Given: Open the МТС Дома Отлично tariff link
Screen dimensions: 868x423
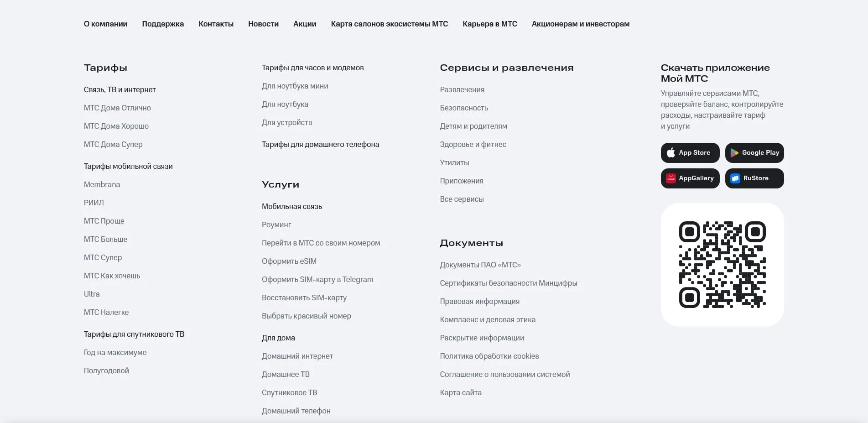Looking at the screenshot, I should coord(117,108).
